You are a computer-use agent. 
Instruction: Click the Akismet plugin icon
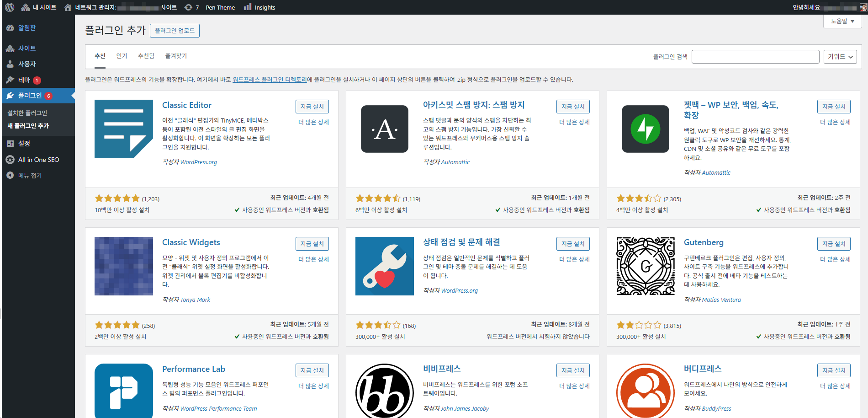click(x=385, y=129)
